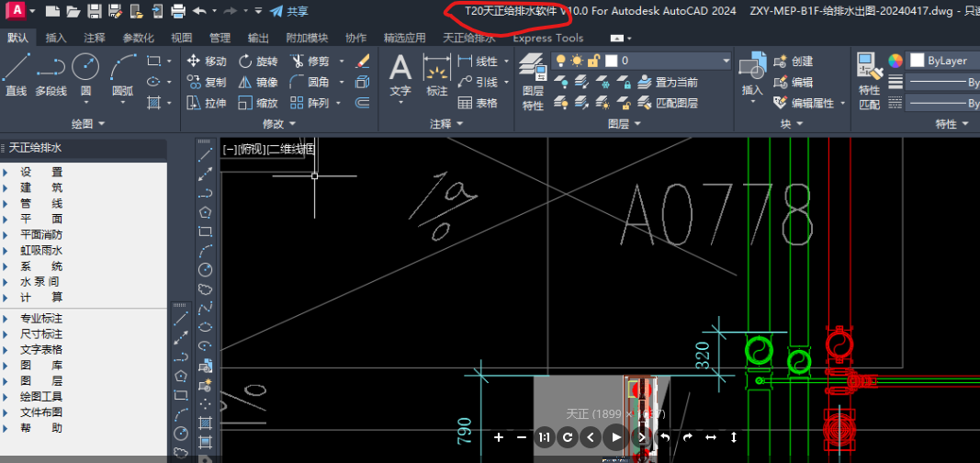
Task: Click the 旋转 rotate tool
Action: pos(259,62)
